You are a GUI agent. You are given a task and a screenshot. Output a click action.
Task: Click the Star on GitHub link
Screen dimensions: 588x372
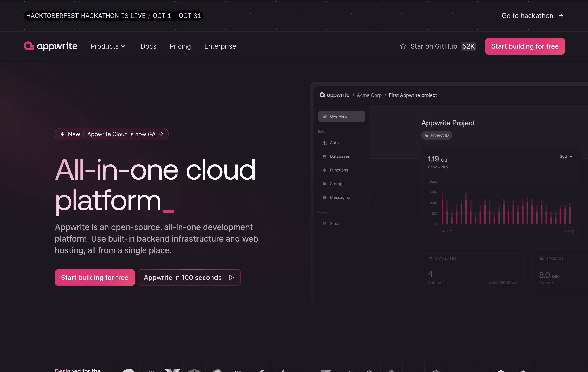click(438, 46)
